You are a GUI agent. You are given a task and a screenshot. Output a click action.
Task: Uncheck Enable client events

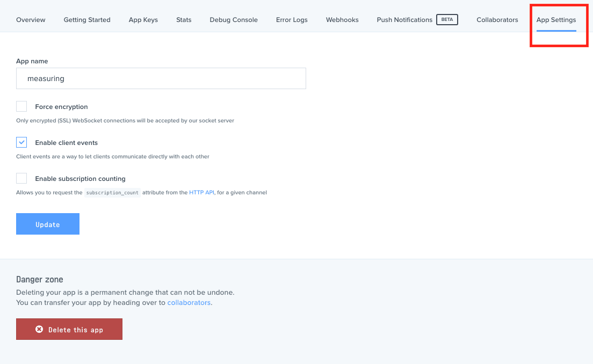[x=21, y=142]
